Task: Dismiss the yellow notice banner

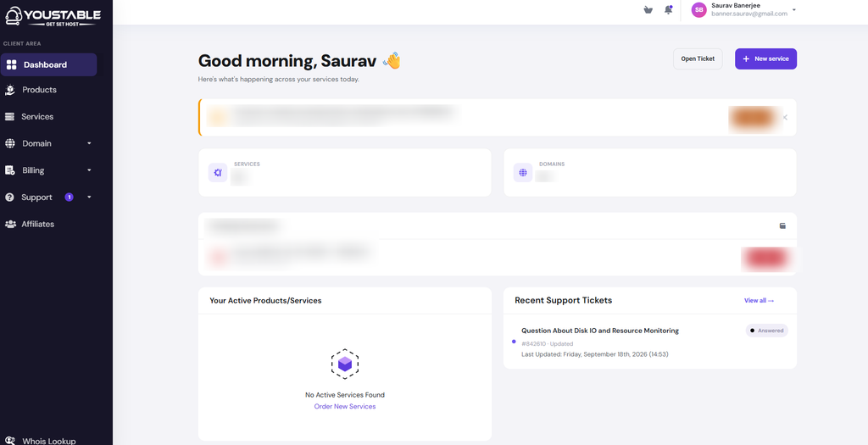Action: point(785,117)
